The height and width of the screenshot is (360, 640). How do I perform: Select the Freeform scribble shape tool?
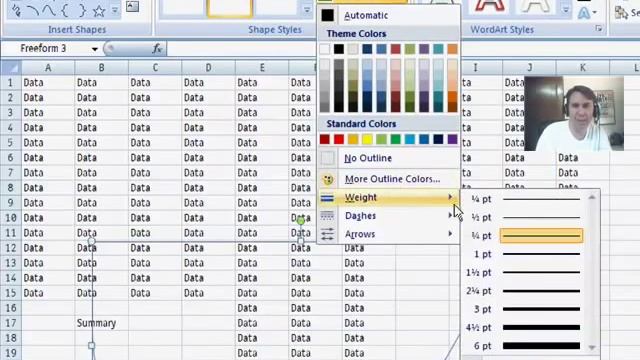click(x=17, y=11)
